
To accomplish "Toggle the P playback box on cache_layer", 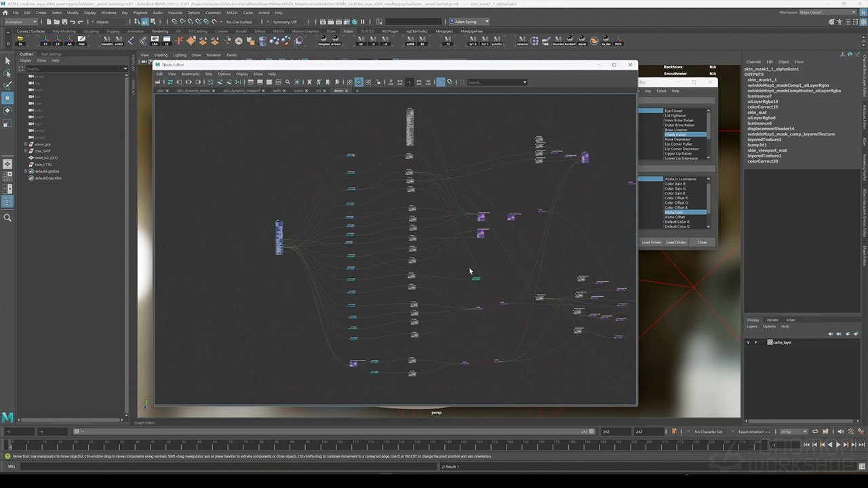I will pos(755,342).
